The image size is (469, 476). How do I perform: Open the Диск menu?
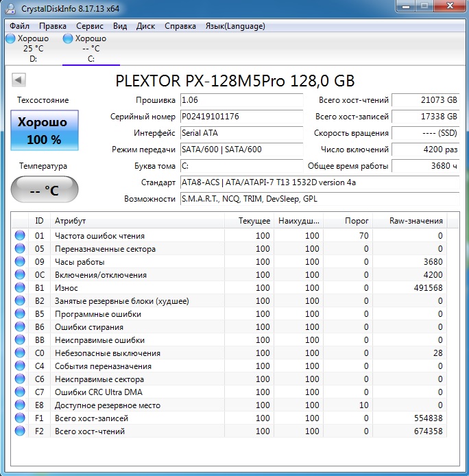[146, 26]
